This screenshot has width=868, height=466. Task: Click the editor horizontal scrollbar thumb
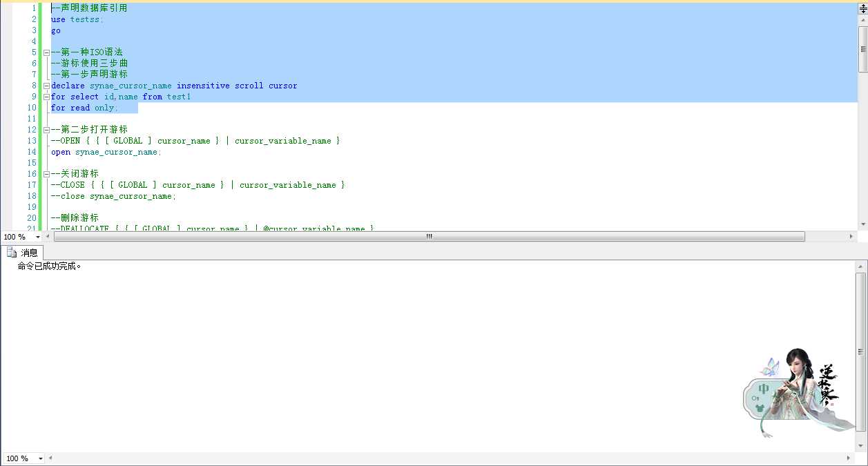click(429, 236)
